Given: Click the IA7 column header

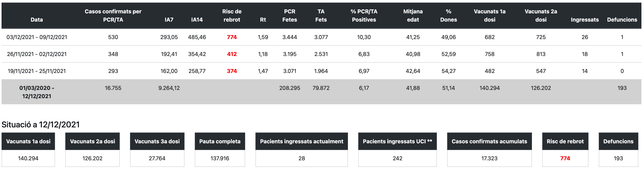Looking at the screenshot, I should point(169,20).
